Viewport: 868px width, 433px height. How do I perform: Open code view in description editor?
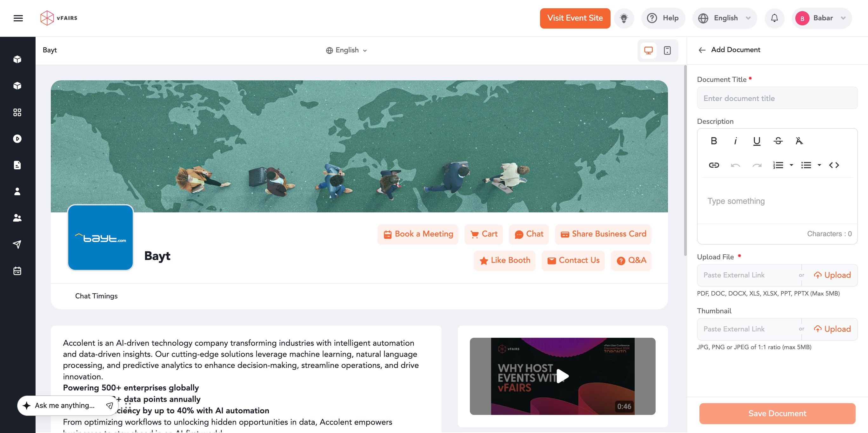pyautogui.click(x=834, y=165)
